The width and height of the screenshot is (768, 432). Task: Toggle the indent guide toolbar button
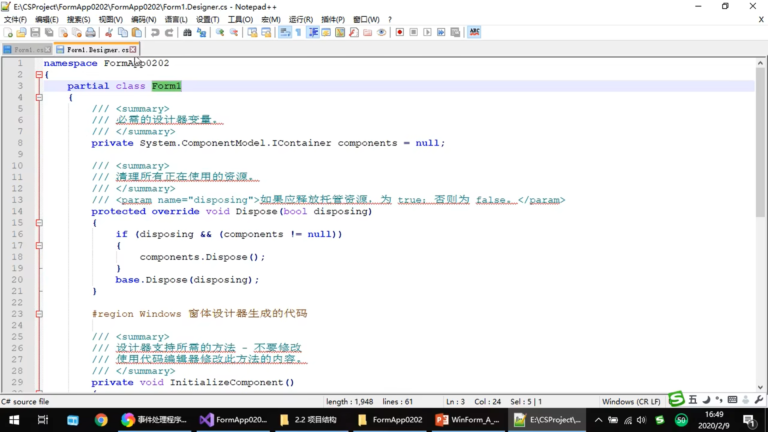(312, 32)
